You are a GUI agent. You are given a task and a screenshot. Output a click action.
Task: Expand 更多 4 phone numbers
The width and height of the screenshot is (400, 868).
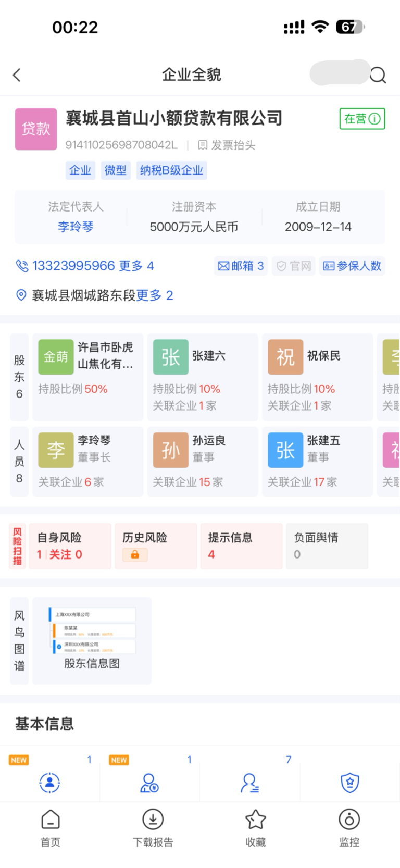point(136,266)
